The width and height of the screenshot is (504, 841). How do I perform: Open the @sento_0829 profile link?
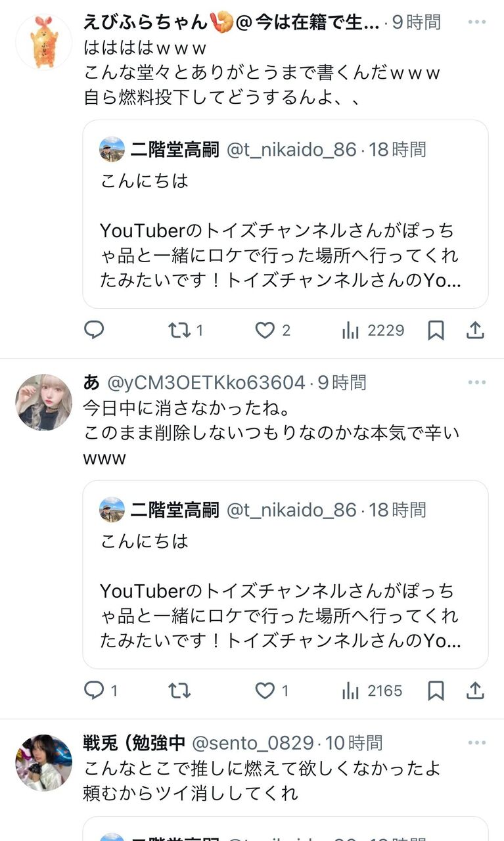click(x=252, y=743)
